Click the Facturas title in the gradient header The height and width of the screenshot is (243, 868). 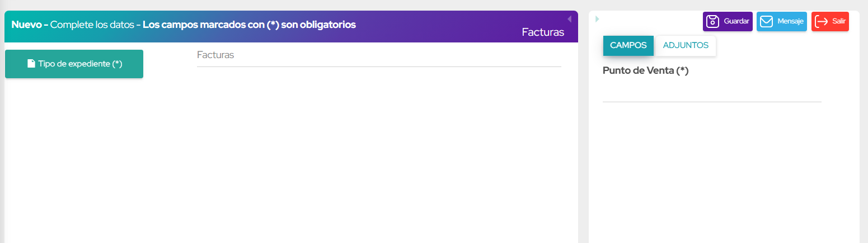(542, 32)
